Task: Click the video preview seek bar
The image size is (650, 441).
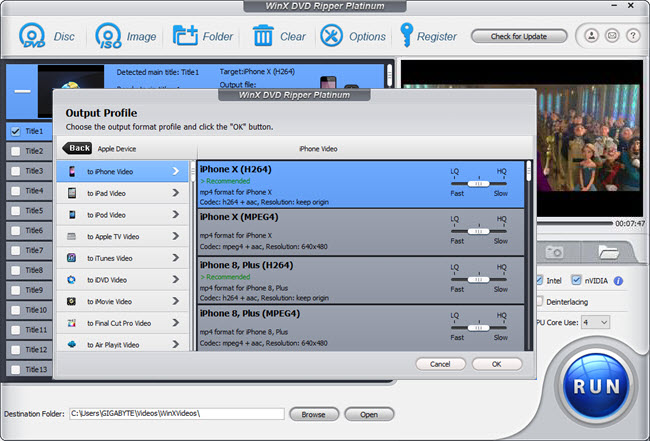Action: [575, 223]
